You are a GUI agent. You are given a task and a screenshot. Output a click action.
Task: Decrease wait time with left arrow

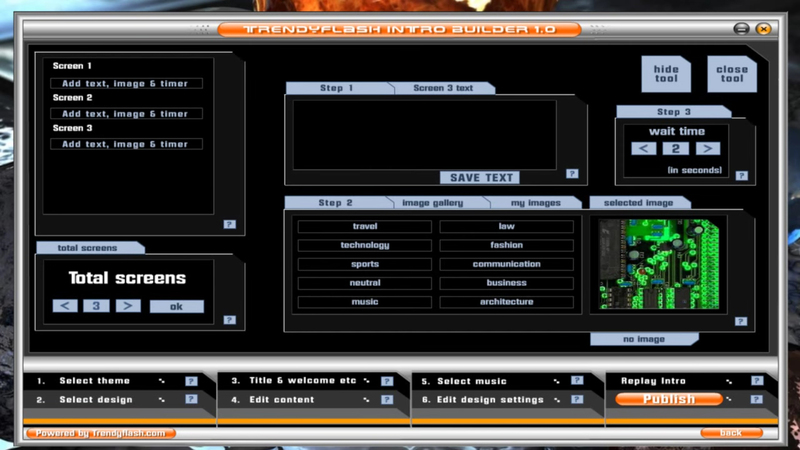pos(644,148)
